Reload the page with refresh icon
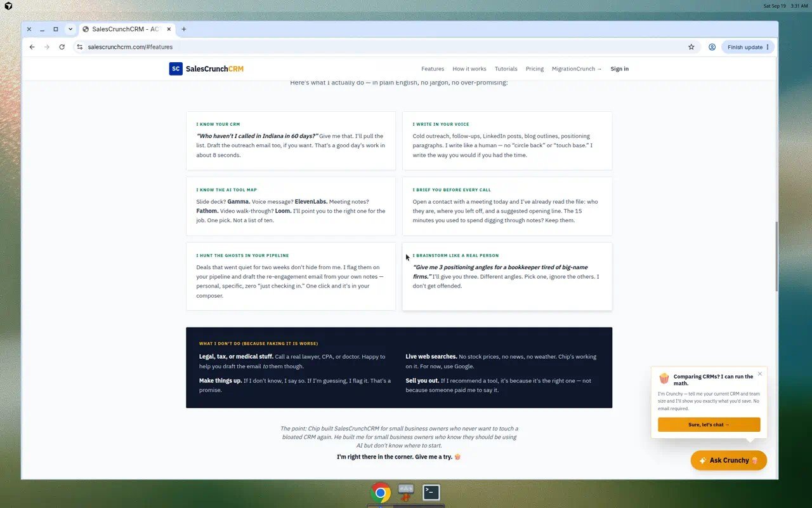812x508 pixels. click(62, 47)
